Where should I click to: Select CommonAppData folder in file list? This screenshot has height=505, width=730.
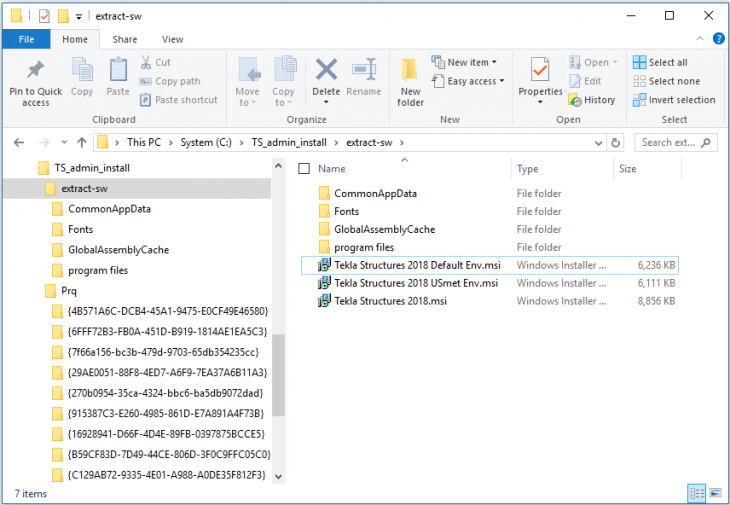[490, 194]
